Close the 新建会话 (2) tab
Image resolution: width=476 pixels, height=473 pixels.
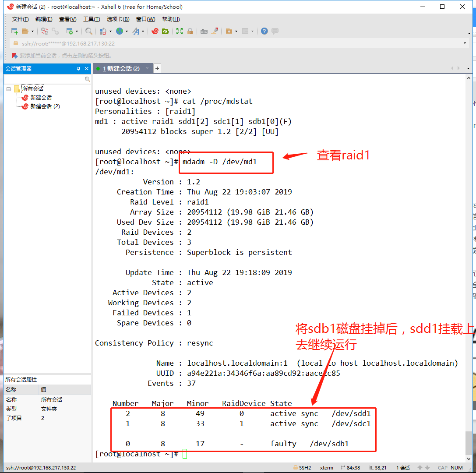(x=147, y=68)
